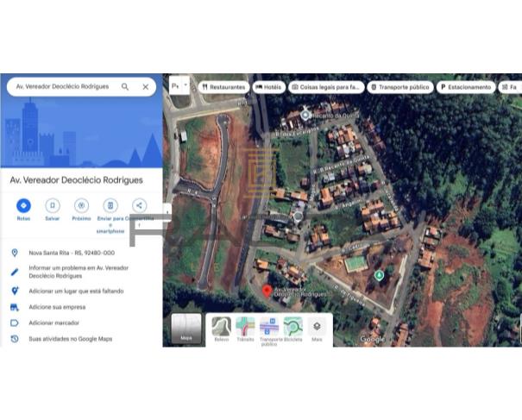522x420 pixels.
Task: Click the add missing place pin icon
Action: coord(15,291)
